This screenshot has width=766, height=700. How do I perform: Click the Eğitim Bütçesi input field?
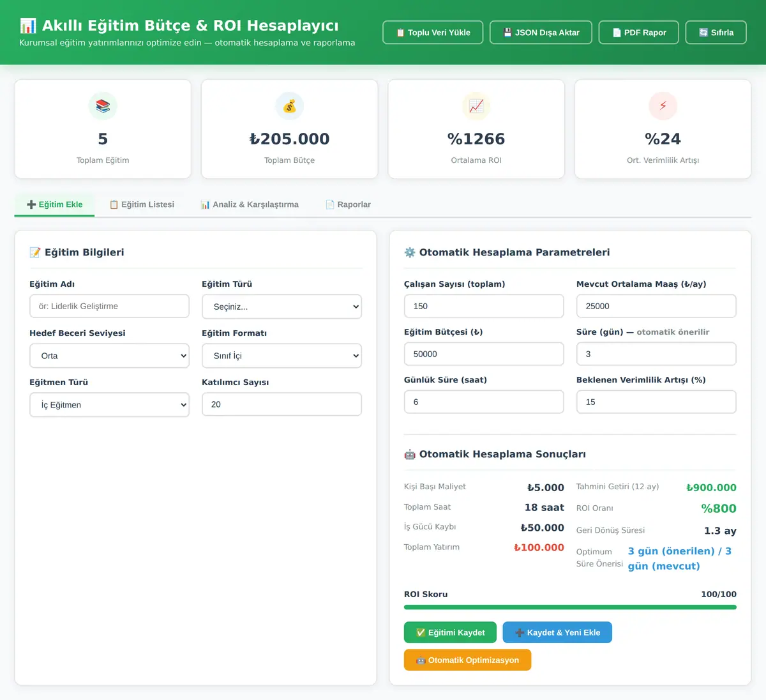(484, 354)
